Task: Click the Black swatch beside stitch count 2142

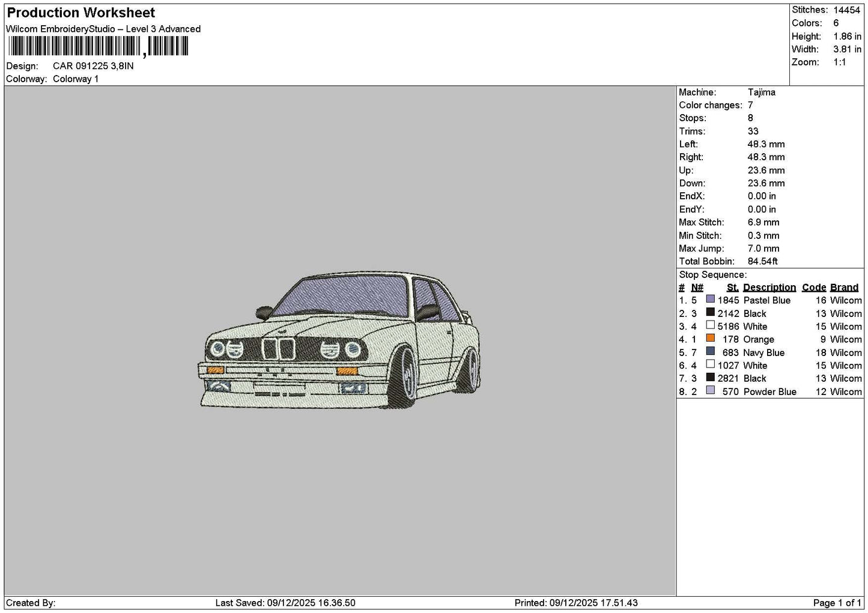Action: tap(710, 312)
